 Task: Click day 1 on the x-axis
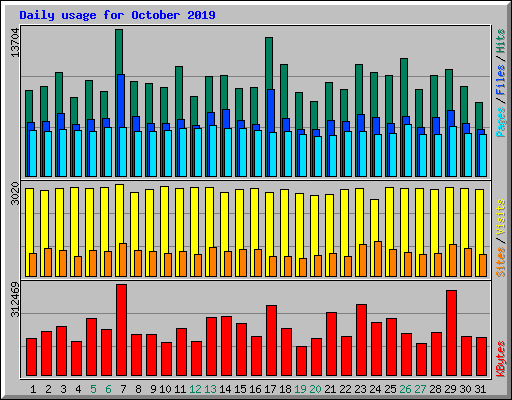click(x=33, y=389)
